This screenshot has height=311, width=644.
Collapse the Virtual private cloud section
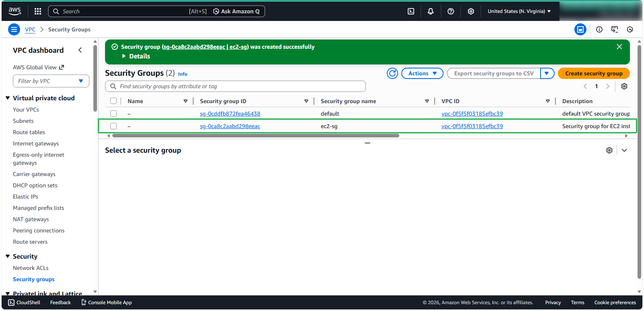(8, 98)
